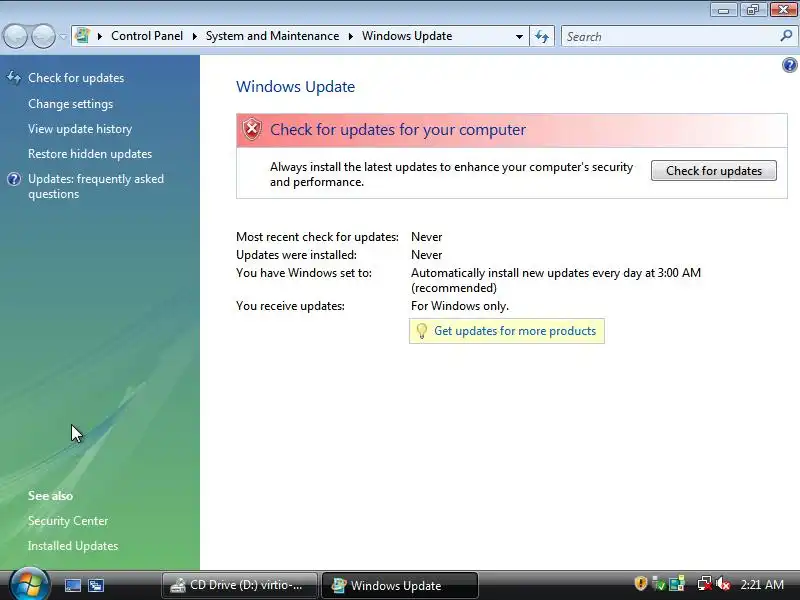Screen dimensions: 800x600
Task: Click the Refresh button beside address bar
Action: 542,36
